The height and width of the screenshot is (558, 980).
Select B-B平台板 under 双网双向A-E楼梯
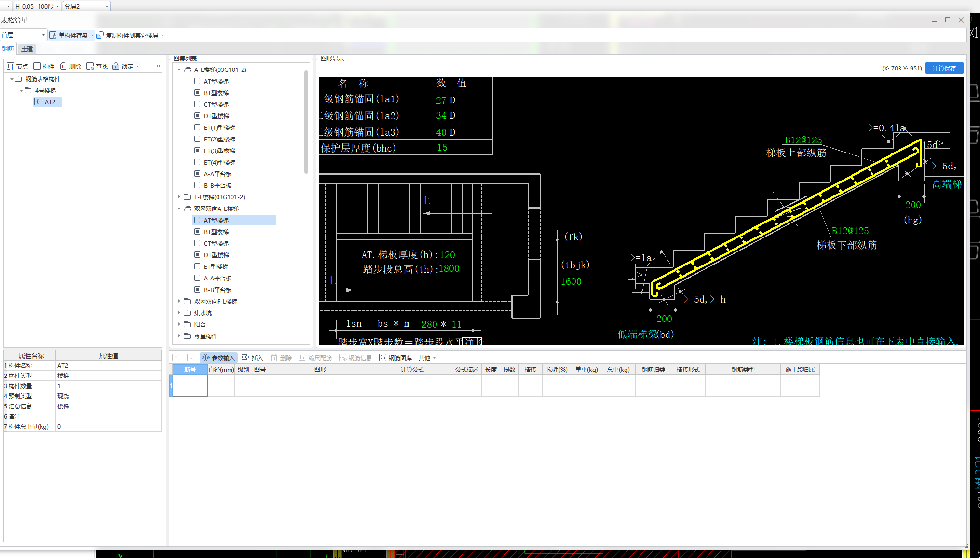[x=218, y=290]
